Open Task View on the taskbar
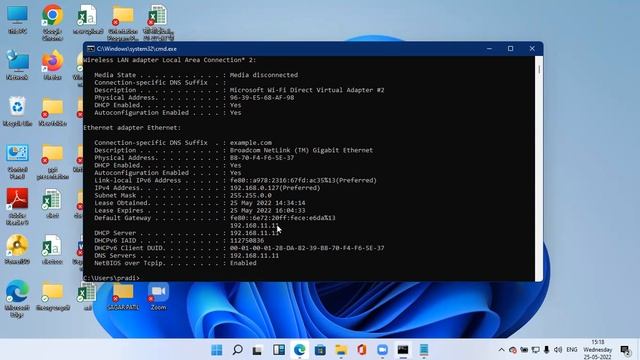The width and height of the screenshot is (640, 360). coord(257,350)
